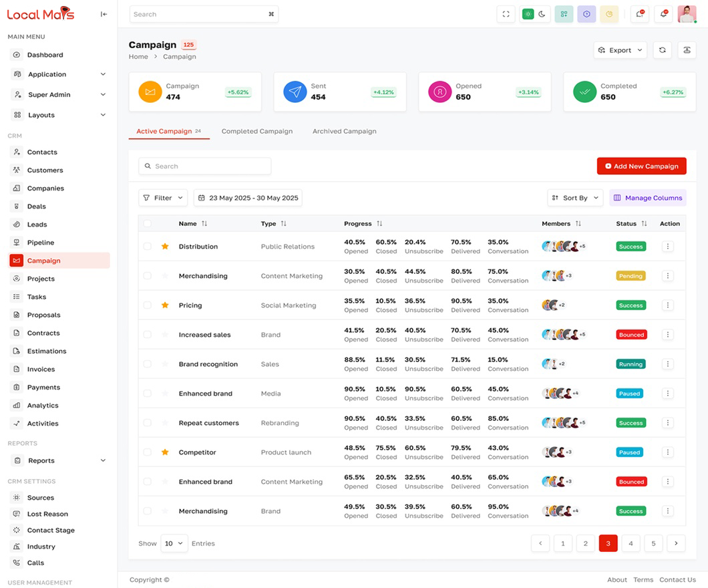This screenshot has width=708, height=588.
Task: Click the fullscreen expand icon in the top toolbar
Action: 506,14
